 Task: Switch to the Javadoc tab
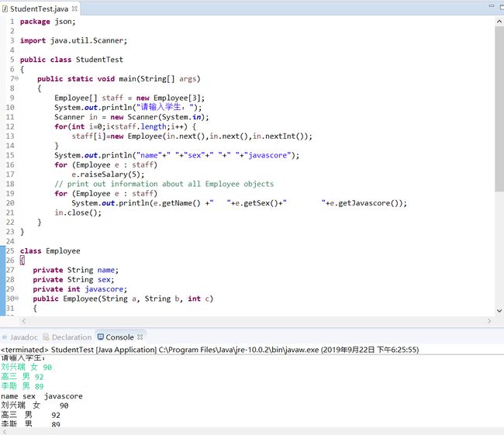[20, 337]
